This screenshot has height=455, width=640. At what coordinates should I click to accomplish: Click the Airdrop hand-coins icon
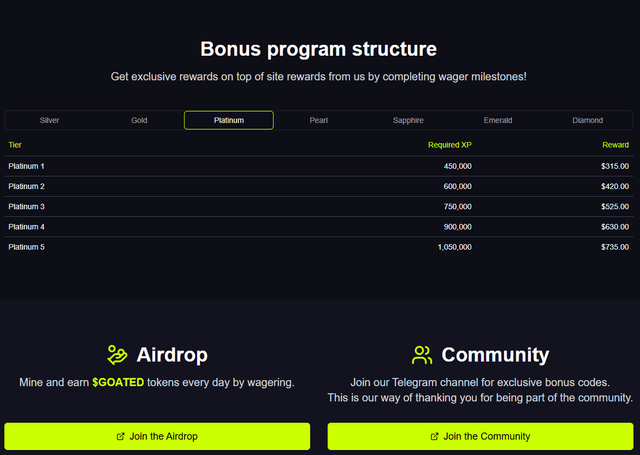[117, 355]
